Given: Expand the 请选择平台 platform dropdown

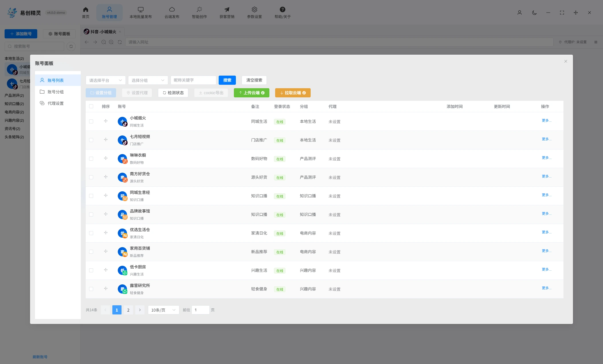Looking at the screenshot, I should (x=105, y=80).
